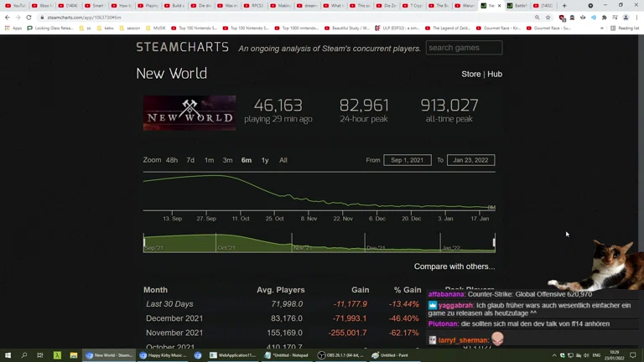
Task: Go to the Hub link
Action: (495, 74)
